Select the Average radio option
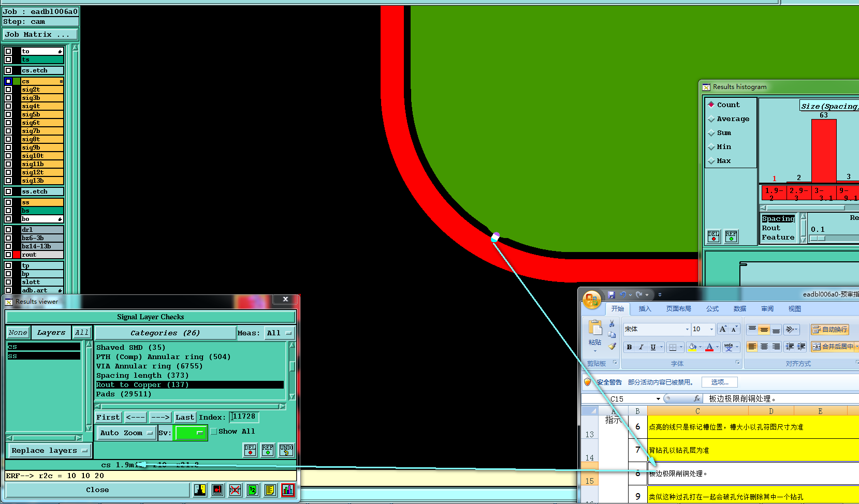Viewport: 859px width, 504px height. 729,118
